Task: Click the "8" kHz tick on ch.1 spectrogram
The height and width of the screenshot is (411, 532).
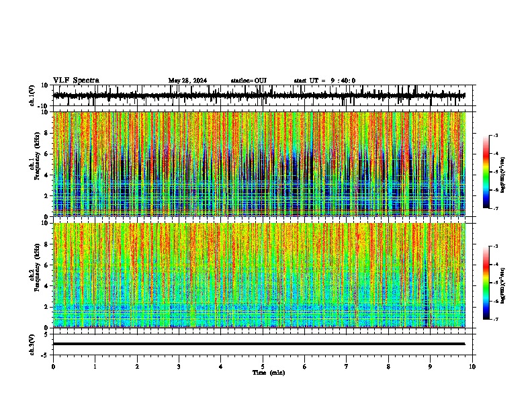Action: [x=47, y=133]
